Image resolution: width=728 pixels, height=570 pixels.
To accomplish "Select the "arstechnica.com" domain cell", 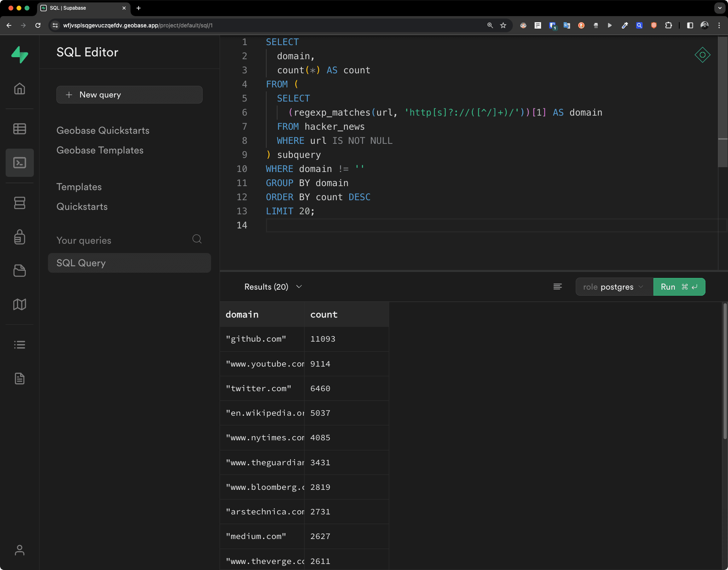I will pyautogui.click(x=262, y=512).
